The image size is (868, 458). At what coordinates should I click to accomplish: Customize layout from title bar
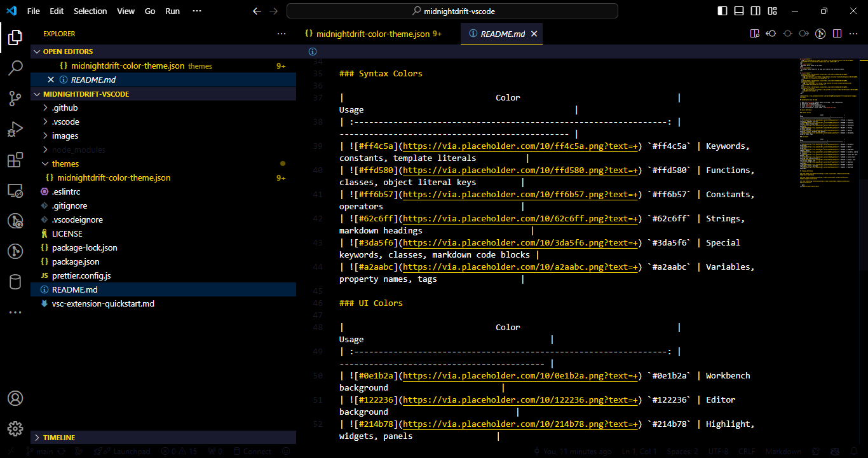(x=771, y=11)
